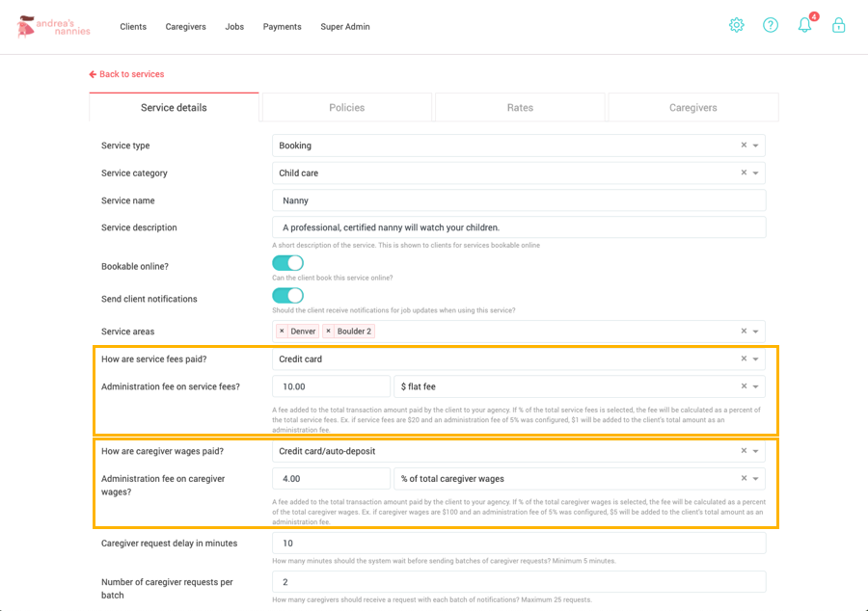The width and height of the screenshot is (868, 611).
Task: Expand the $ flat fee type dropdown
Action: click(x=755, y=386)
